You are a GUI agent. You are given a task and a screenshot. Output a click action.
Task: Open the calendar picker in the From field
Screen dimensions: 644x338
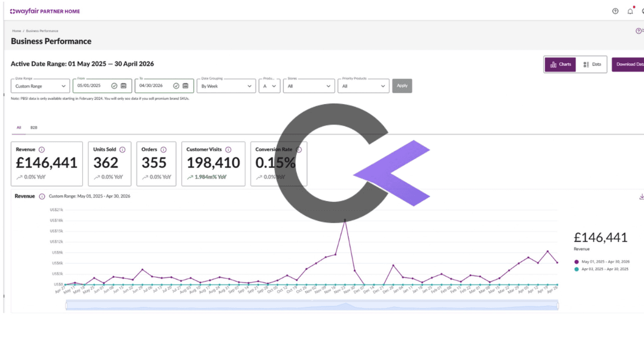pos(123,86)
